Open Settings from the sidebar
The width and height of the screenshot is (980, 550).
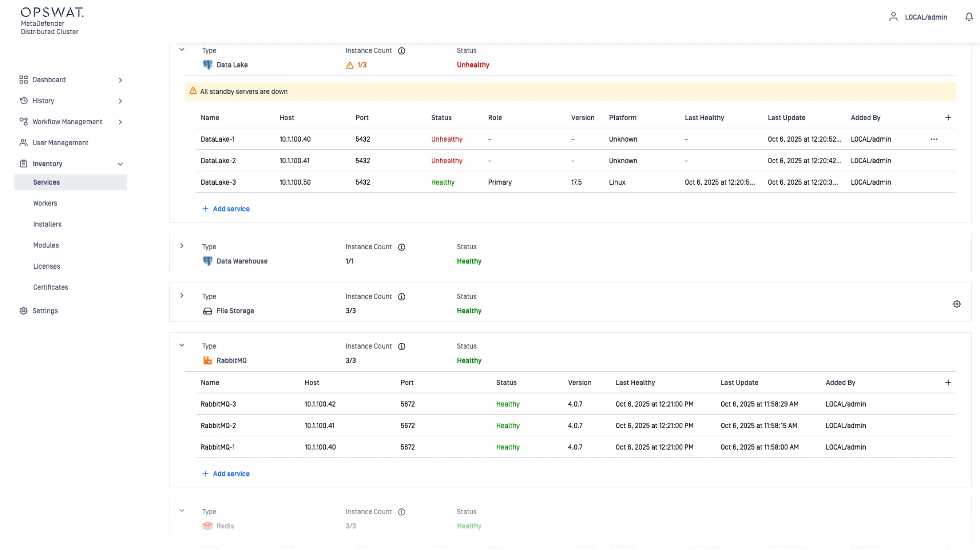pos(45,311)
